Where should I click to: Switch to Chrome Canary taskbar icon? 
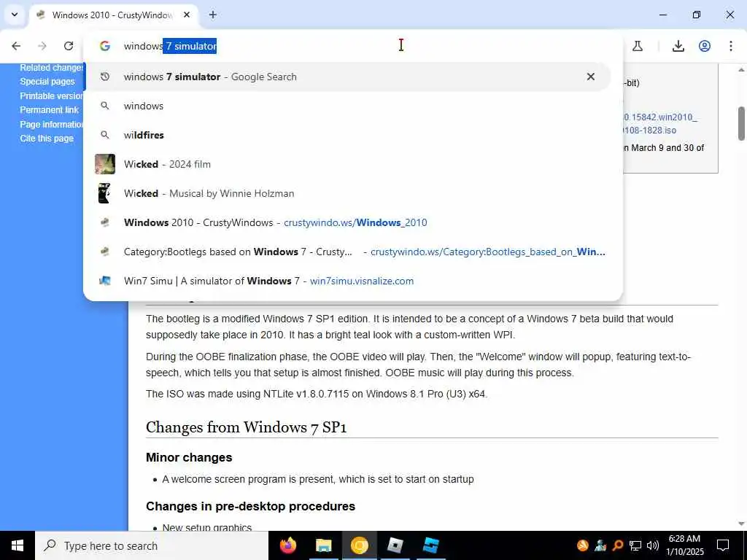coord(359,545)
